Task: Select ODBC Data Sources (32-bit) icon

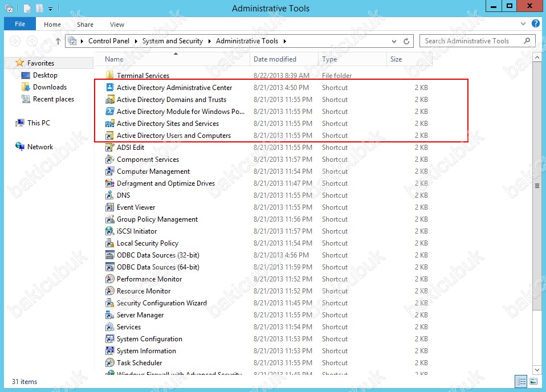Action: [109, 255]
